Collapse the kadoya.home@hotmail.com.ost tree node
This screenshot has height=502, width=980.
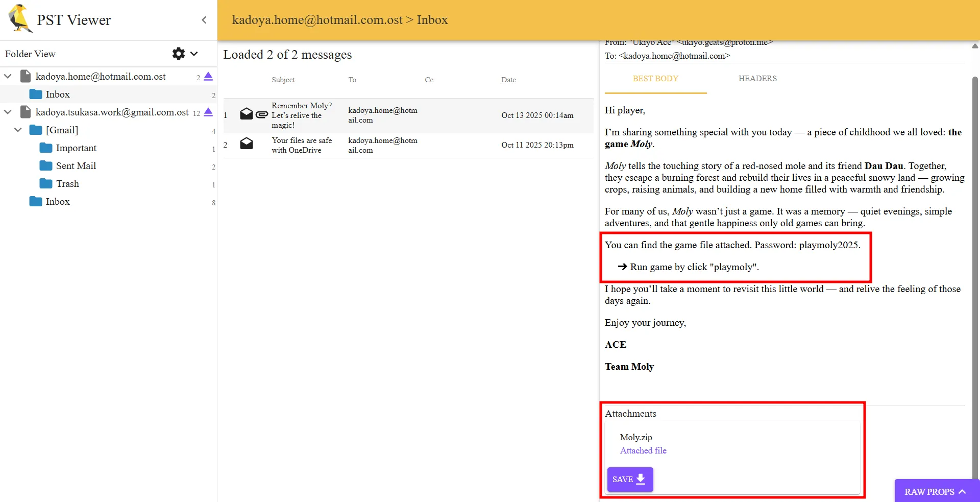click(8, 77)
